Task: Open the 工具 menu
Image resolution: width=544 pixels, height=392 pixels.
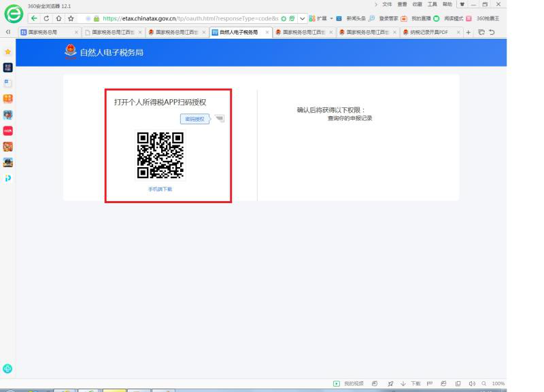Action: (x=432, y=4)
